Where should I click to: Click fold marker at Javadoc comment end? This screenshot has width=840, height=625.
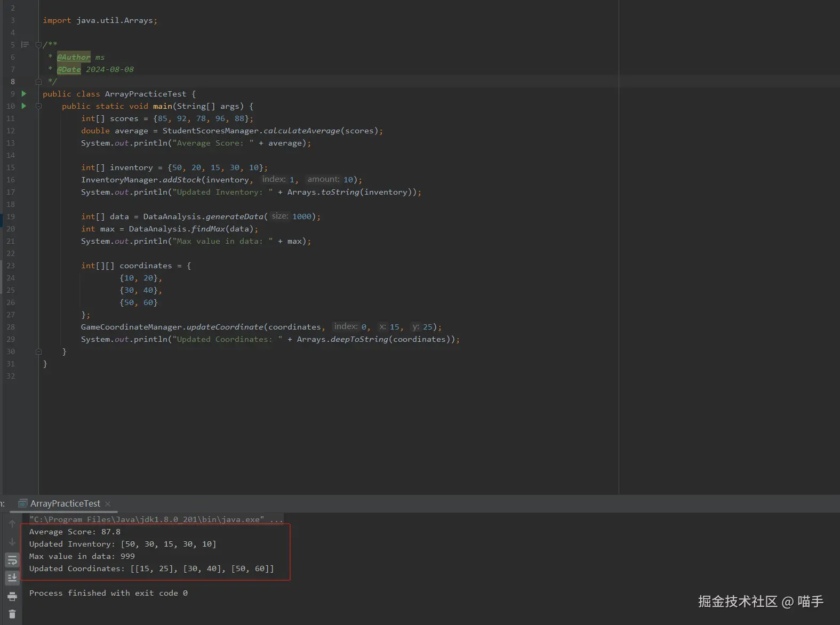[x=38, y=82]
